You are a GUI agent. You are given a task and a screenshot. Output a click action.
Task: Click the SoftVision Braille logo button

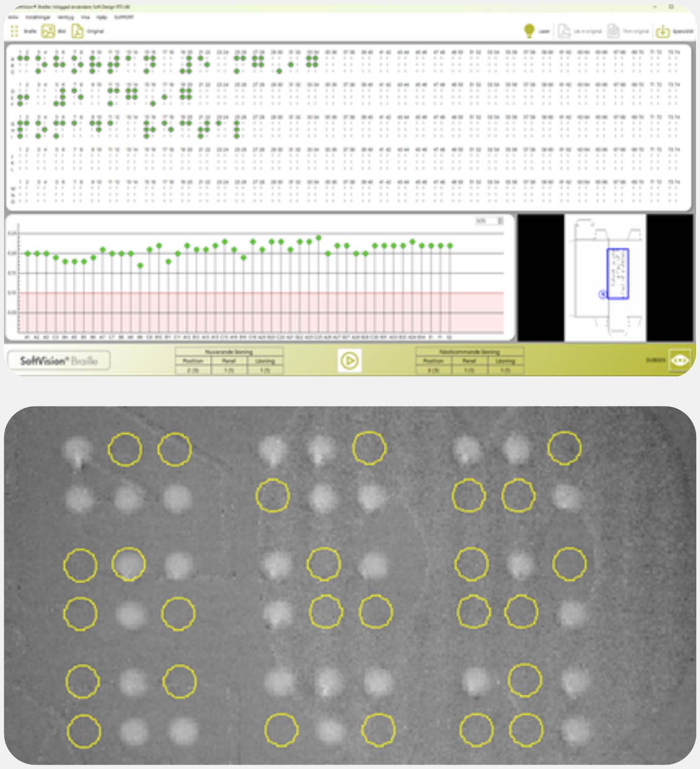pos(59,361)
